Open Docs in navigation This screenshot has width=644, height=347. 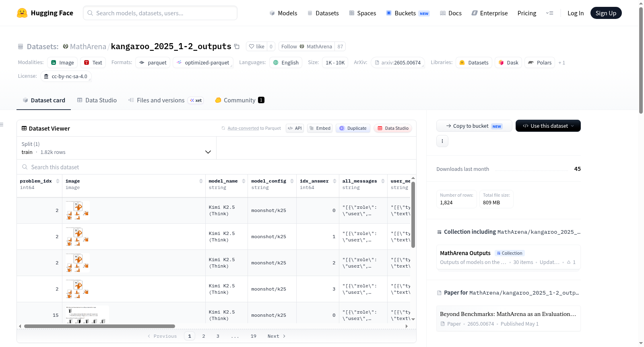[x=451, y=13]
